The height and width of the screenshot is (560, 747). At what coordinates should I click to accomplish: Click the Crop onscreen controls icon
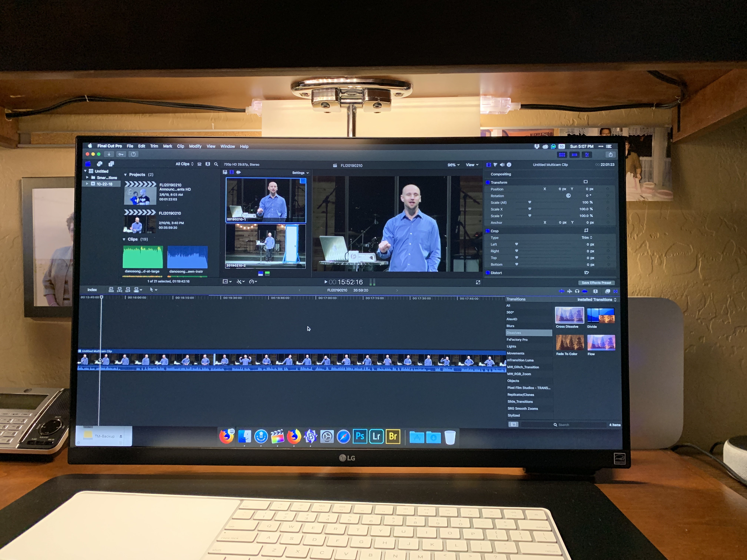[586, 231]
